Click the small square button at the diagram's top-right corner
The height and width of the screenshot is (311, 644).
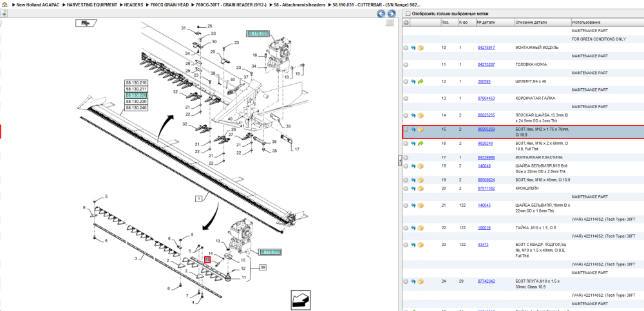pyautogui.click(x=390, y=23)
